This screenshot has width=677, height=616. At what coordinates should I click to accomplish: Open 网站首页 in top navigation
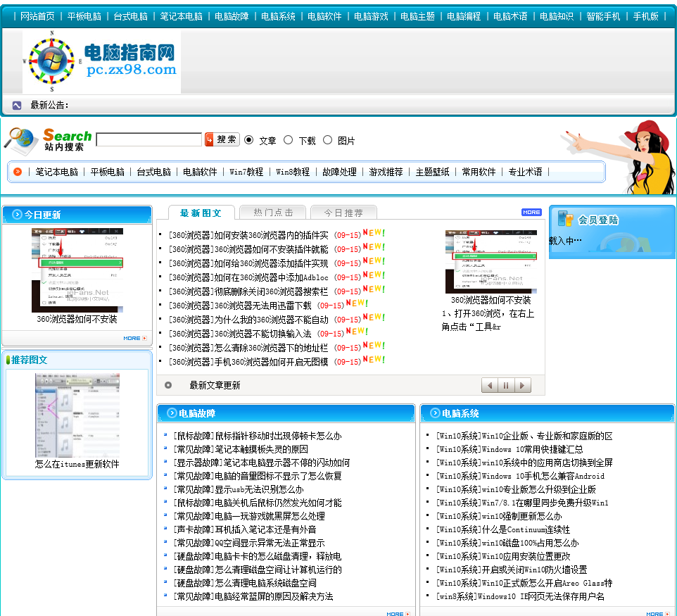[x=37, y=16]
